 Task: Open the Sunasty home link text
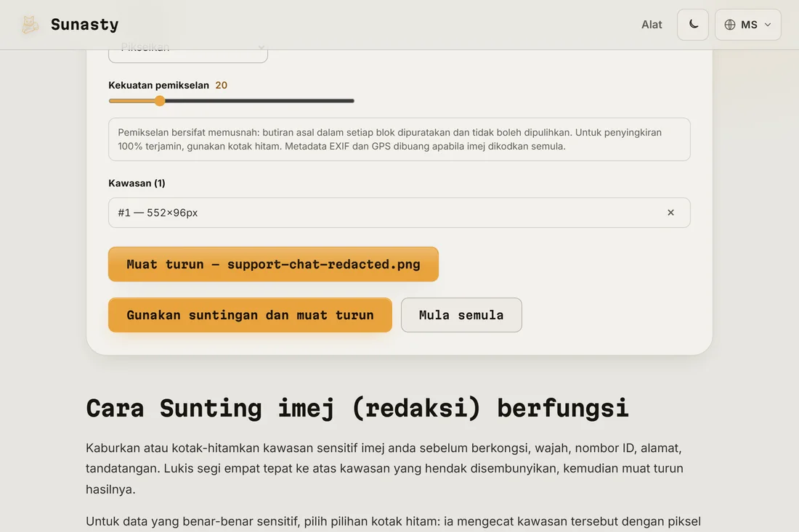(x=84, y=25)
